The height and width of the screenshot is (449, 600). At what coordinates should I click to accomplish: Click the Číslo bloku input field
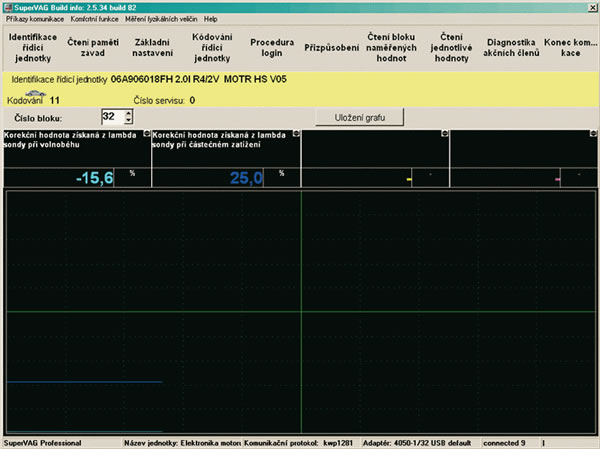pos(113,117)
